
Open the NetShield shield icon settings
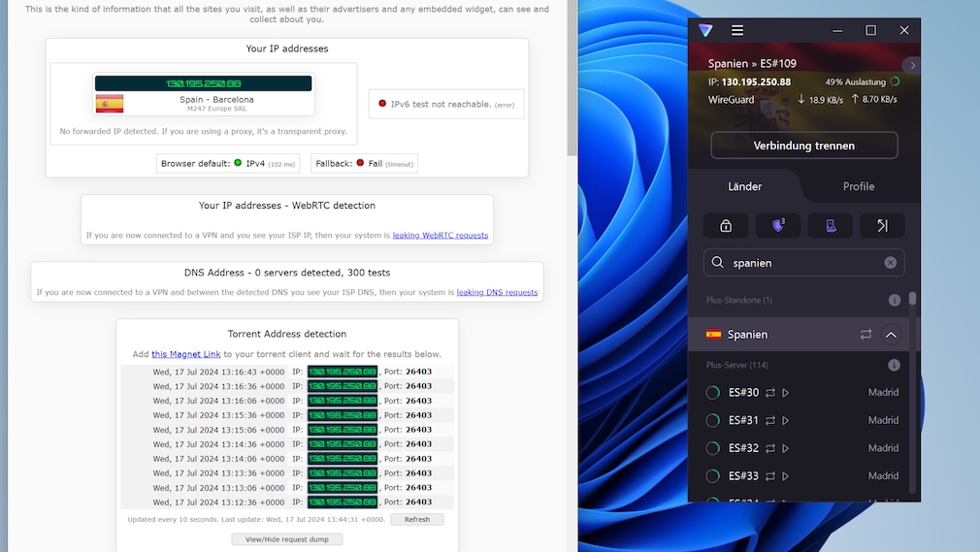pos(778,226)
